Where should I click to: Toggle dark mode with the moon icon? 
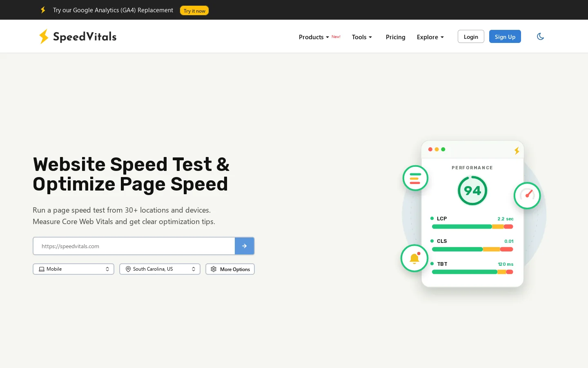pyautogui.click(x=540, y=36)
